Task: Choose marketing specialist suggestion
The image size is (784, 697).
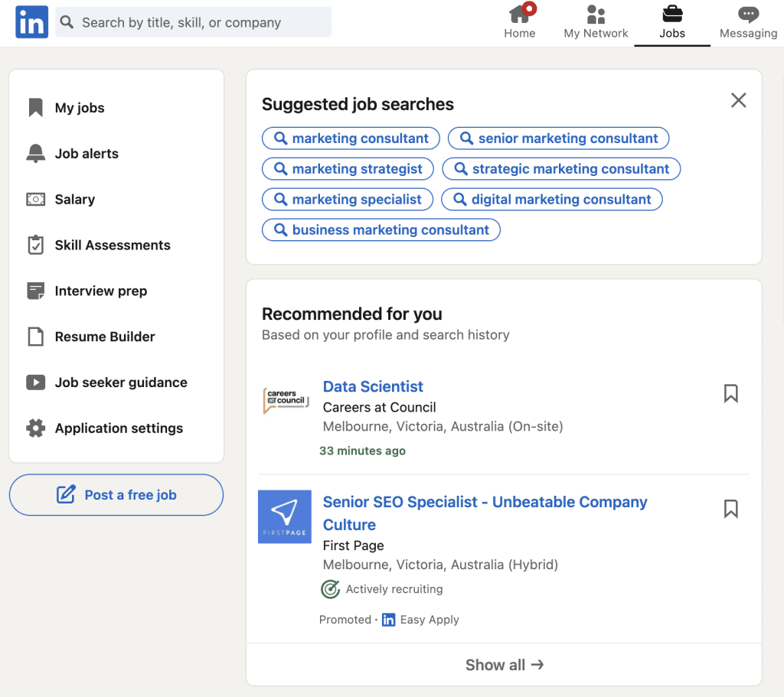Action: pos(348,200)
